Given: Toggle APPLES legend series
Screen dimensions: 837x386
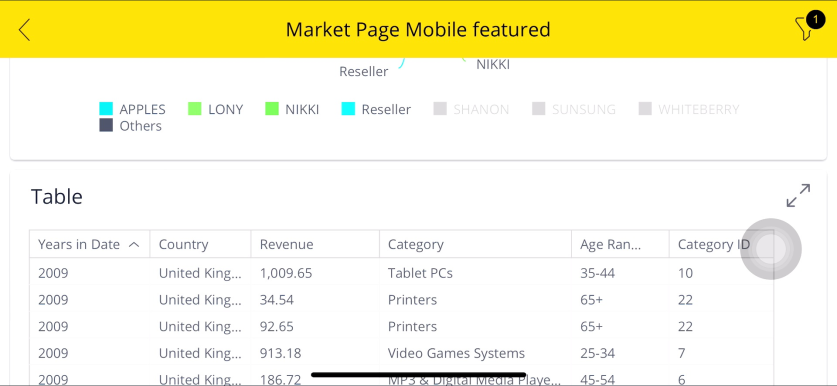Looking at the screenshot, I should 132,109.
